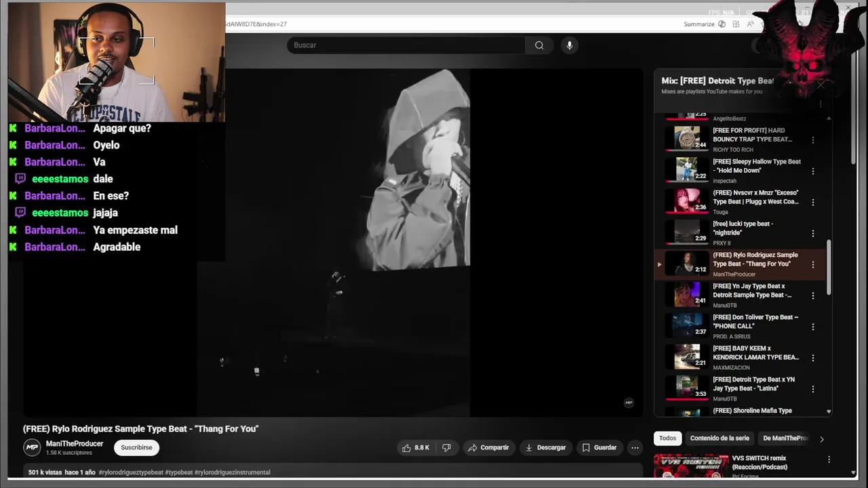Screen dimensions: 868x488
Task: Dislike the video with thumbs down
Action: (446, 447)
